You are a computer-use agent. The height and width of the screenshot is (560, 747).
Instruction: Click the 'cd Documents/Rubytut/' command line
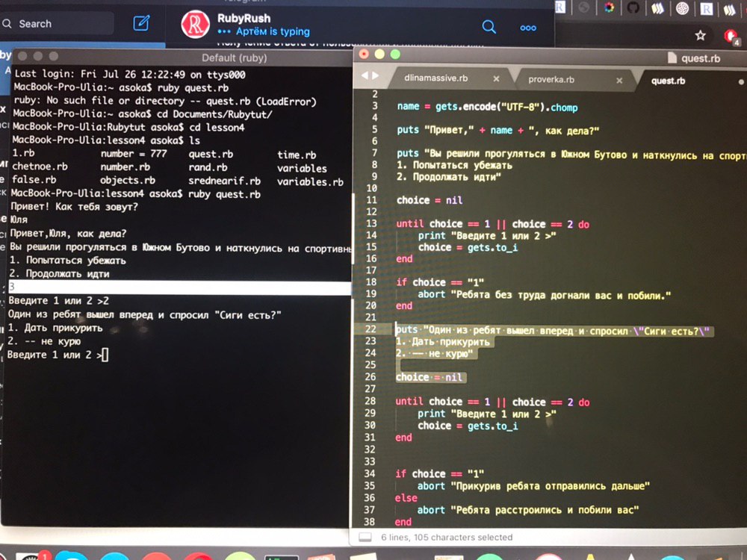143,113
